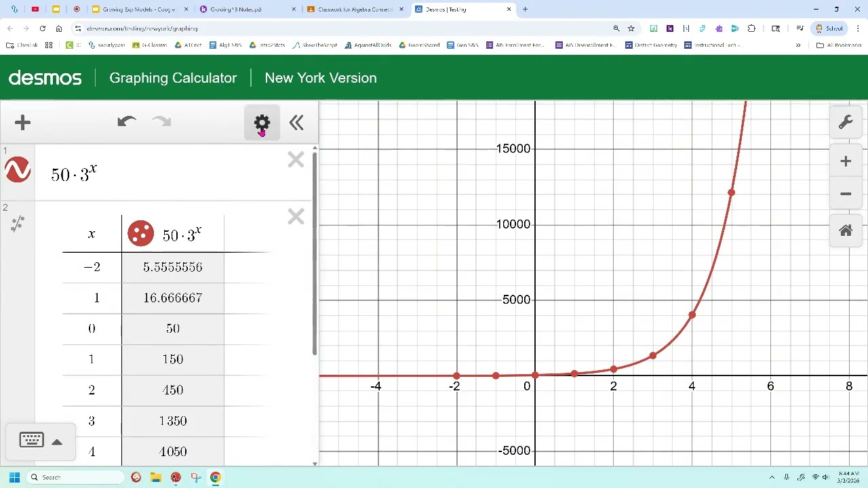Screen dimensions: 868x488
Task: Open the School profile button
Action: [x=829, y=28]
